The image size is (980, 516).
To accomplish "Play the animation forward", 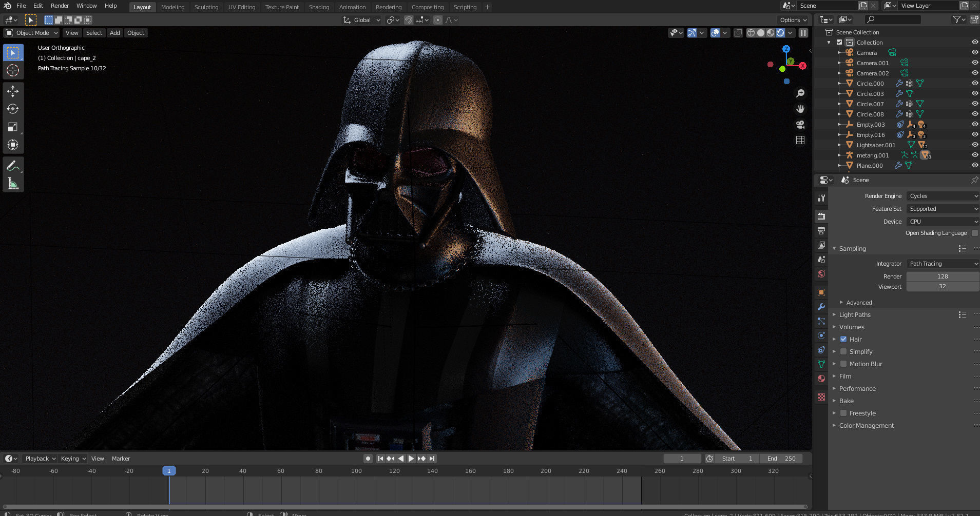I will [411, 459].
